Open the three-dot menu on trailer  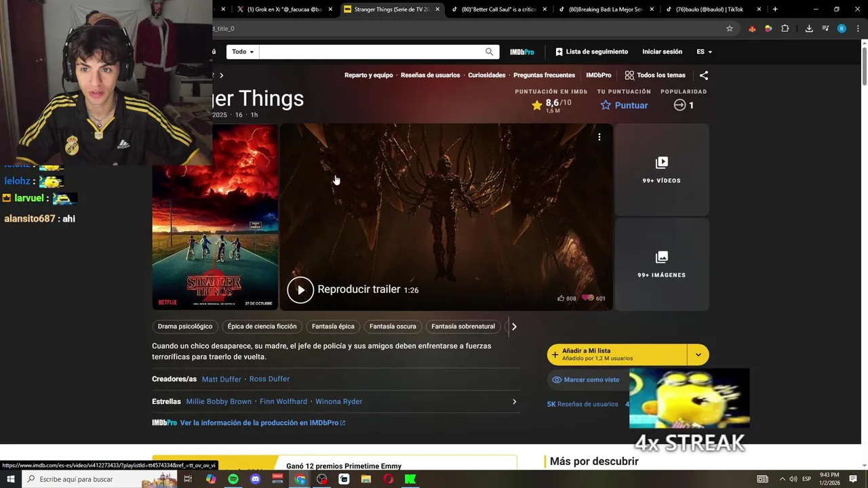coord(599,137)
